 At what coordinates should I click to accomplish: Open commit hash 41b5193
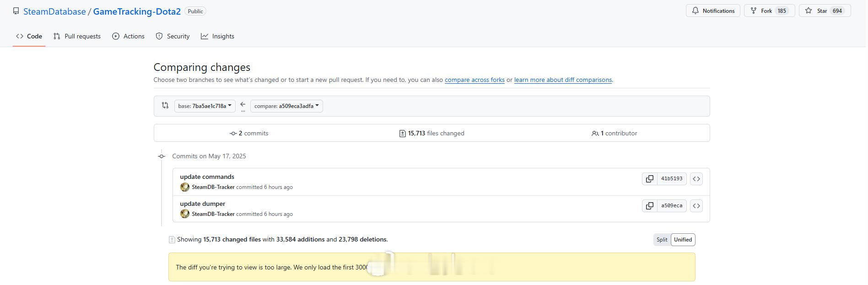672,179
